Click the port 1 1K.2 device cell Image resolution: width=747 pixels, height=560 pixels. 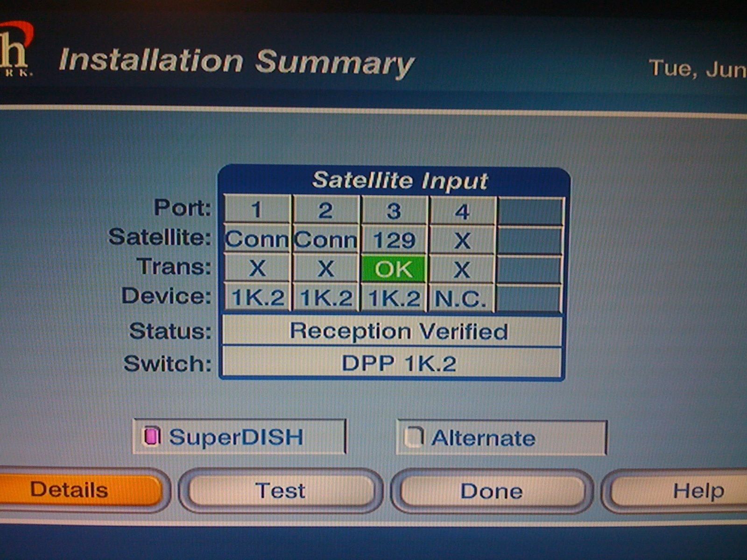coord(258,297)
